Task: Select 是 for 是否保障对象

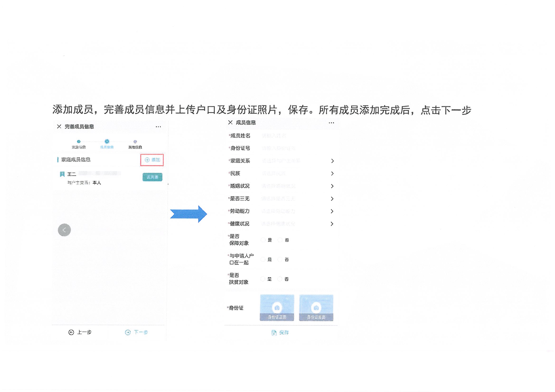Action: pos(263,240)
